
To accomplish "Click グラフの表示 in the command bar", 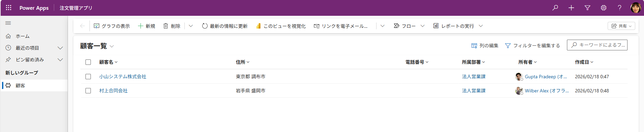I will [x=112, y=26].
